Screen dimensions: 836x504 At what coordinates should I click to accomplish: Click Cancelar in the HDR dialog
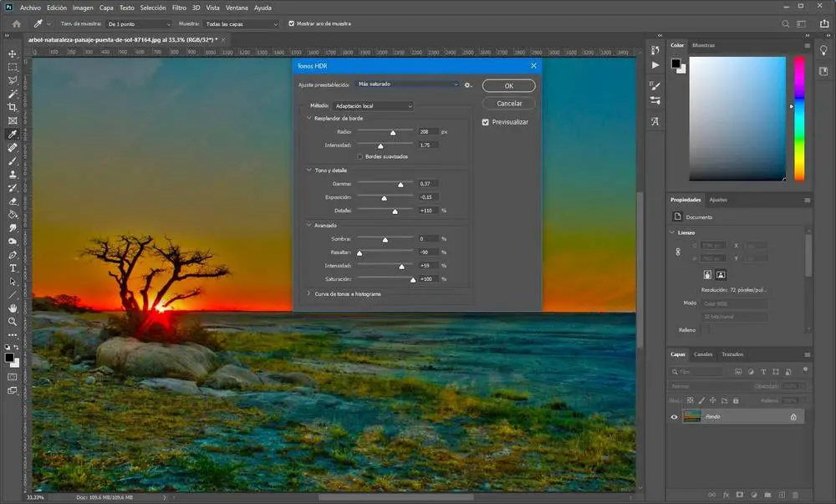coord(508,104)
